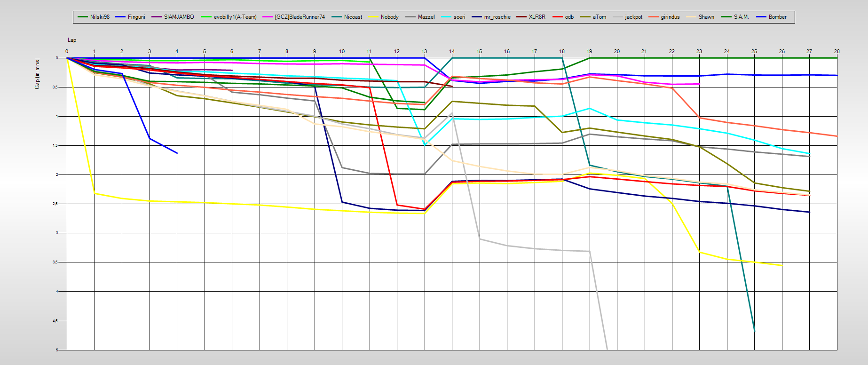Click the SIAMJAMBO purple legend swatch

tap(157, 17)
